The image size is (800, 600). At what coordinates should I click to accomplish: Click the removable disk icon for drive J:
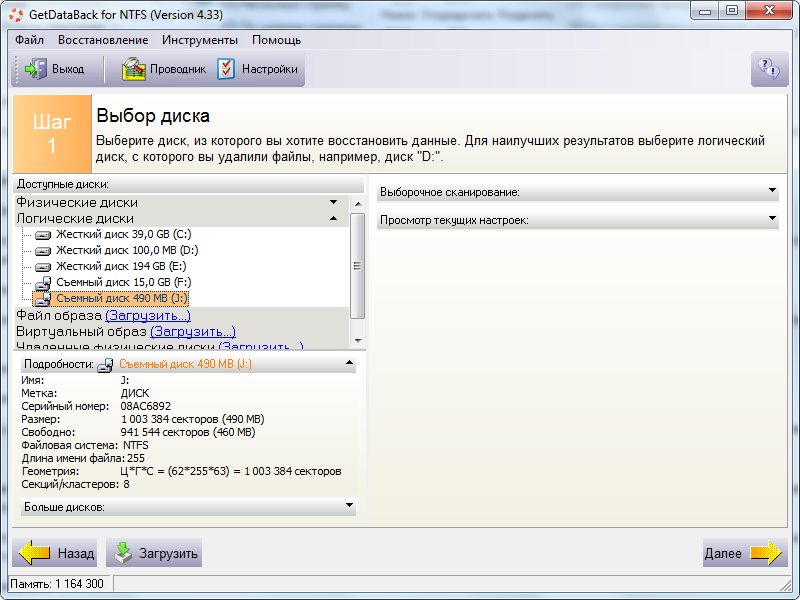pyautogui.click(x=43, y=299)
